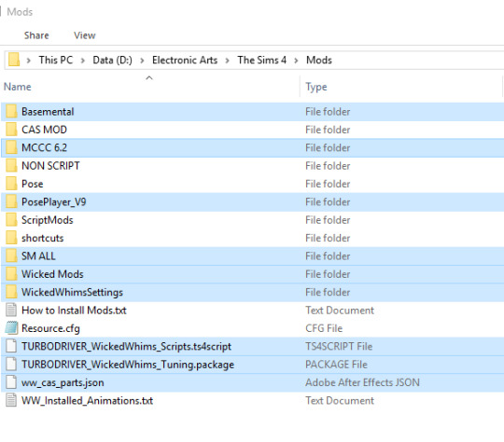The image size is (504, 442).
Task: Select the Resource.cfg file name
Action: point(50,328)
